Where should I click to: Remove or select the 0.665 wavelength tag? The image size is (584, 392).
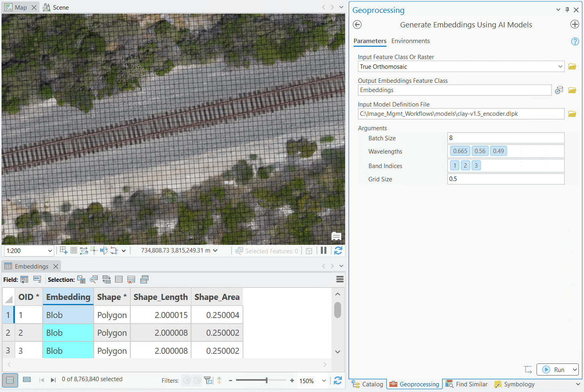point(460,151)
